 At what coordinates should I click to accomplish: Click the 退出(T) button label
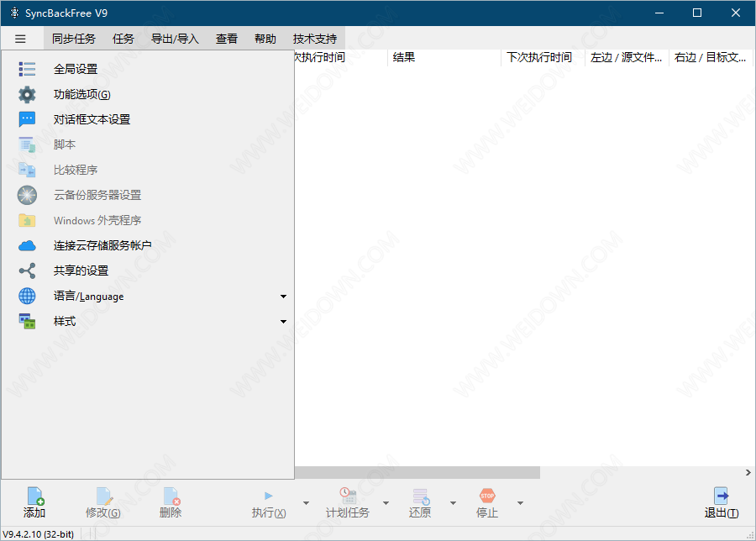pos(722,512)
